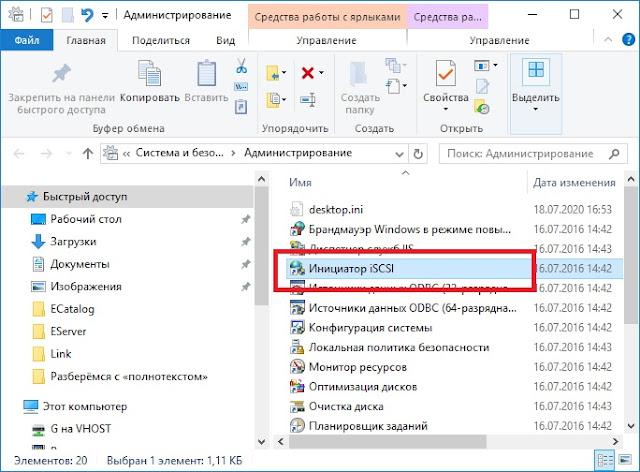This screenshot has width=640, height=472.
Task: Click the Undo arrow in title bar
Action: pyautogui.click(x=87, y=16)
